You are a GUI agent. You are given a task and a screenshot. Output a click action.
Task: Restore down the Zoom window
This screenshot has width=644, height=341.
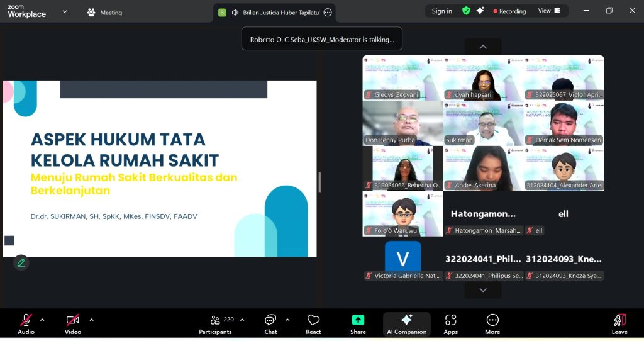click(x=609, y=11)
